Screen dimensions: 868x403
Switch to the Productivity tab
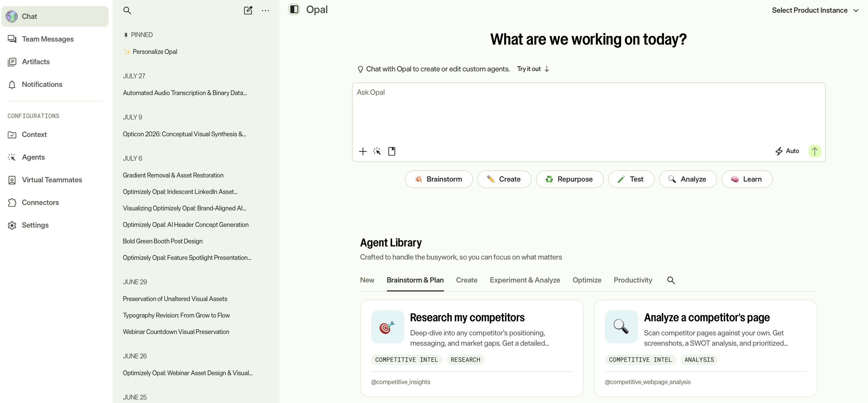633,280
